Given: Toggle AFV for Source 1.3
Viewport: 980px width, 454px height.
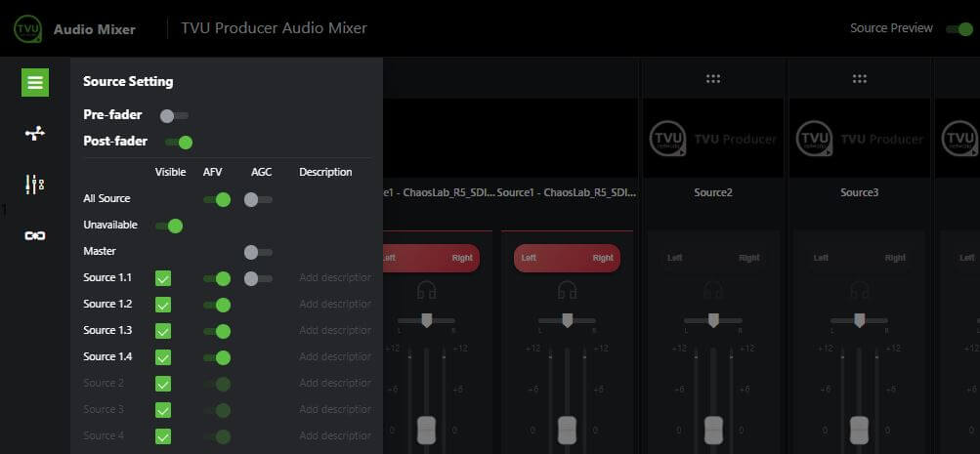Looking at the screenshot, I should 217,331.
